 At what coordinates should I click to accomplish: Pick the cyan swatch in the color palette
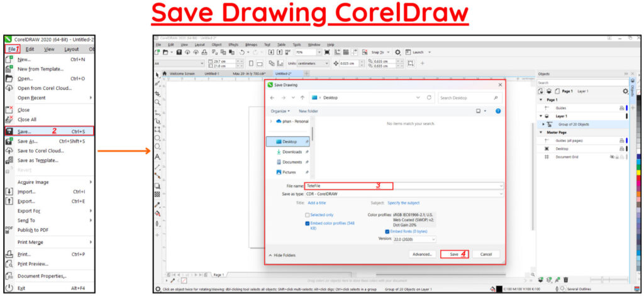639,162
